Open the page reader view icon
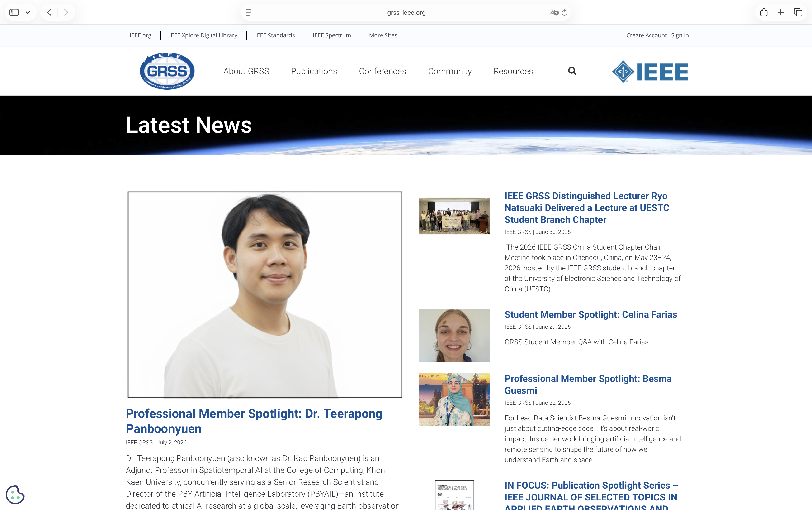Screen dimensions: 812x510 point(248,13)
